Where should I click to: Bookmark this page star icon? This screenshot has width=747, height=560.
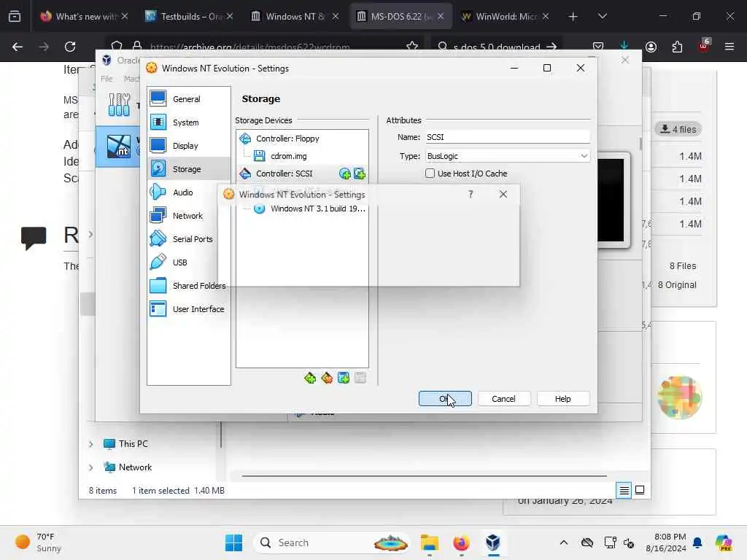[412, 47]
